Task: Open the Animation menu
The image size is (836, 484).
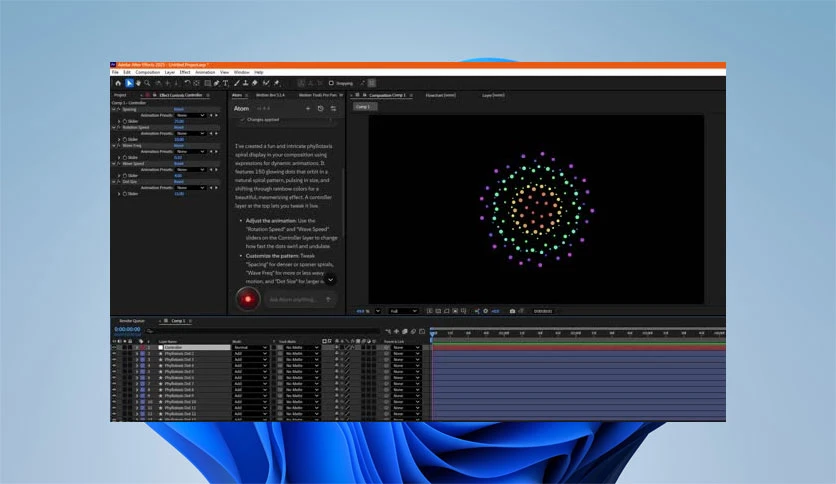Action: [x=205, y=72]
